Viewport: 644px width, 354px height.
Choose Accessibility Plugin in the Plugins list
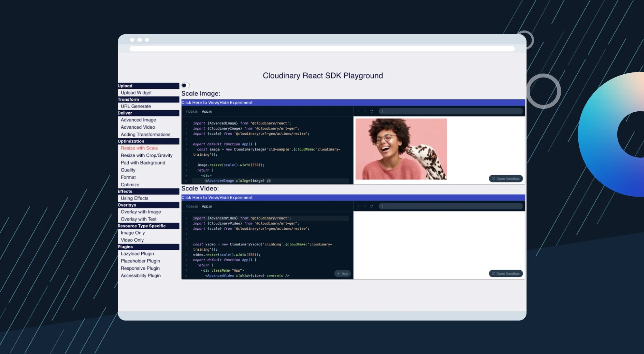[x=141, y=275]
